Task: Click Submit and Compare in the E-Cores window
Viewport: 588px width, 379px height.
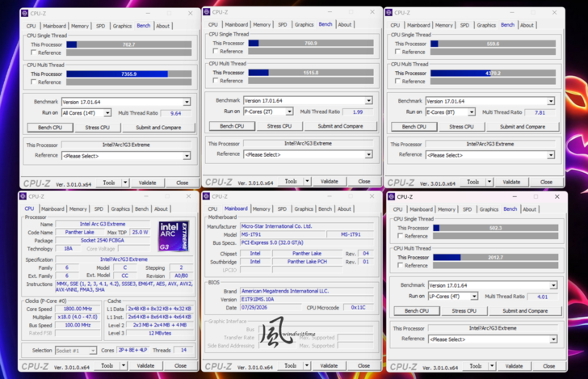Action: [x=523, y=127]
